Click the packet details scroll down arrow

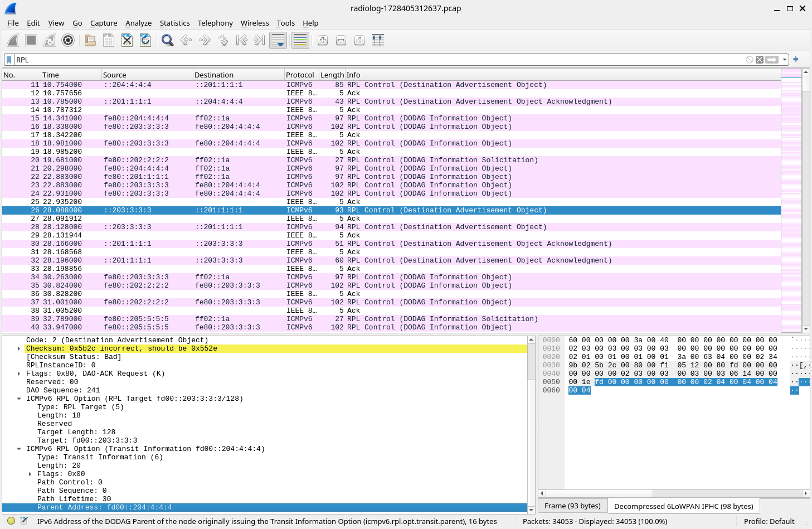click(531, 509)
